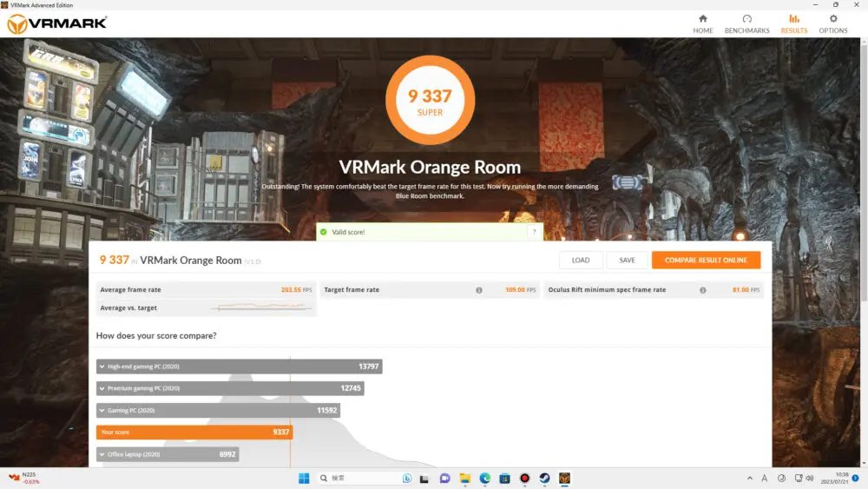Open the OPTIONS tab
Screen dimensions: 868x489
click(x=833, y=23)
